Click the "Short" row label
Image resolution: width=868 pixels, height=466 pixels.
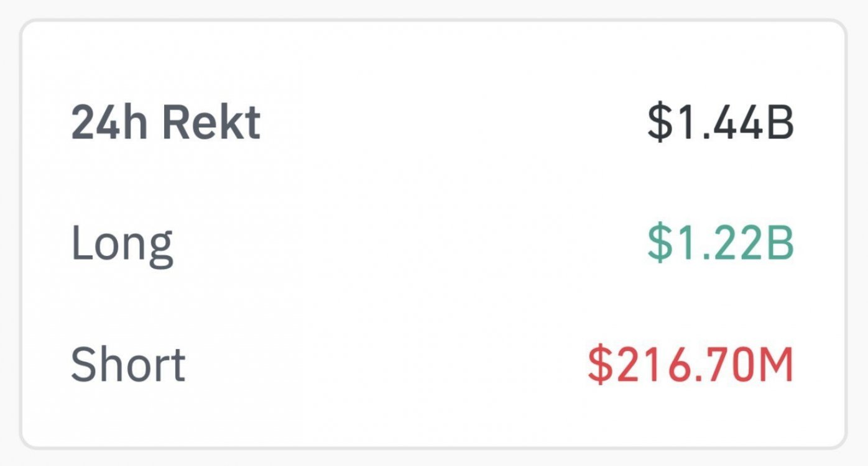128,364
